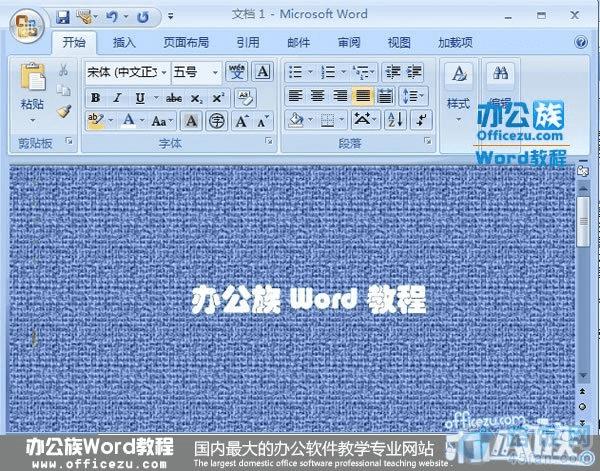Undo the last action

coord(112,17)
